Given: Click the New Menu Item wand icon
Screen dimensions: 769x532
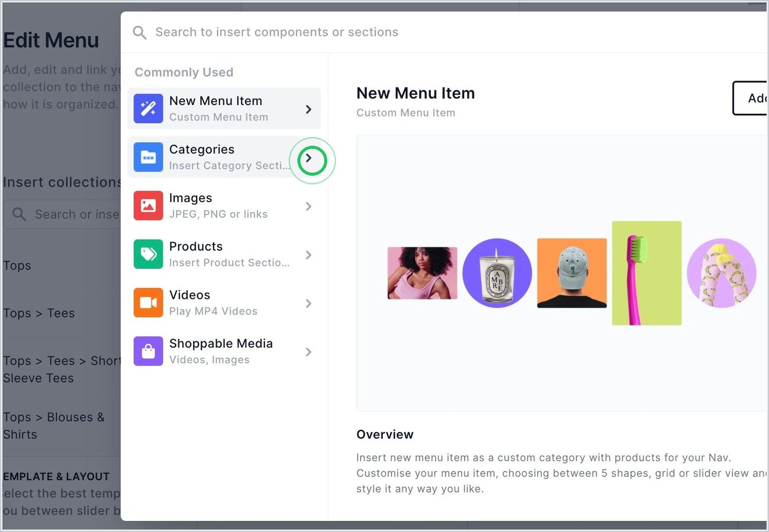Looking at the screenshot, I should click(148, 108).
